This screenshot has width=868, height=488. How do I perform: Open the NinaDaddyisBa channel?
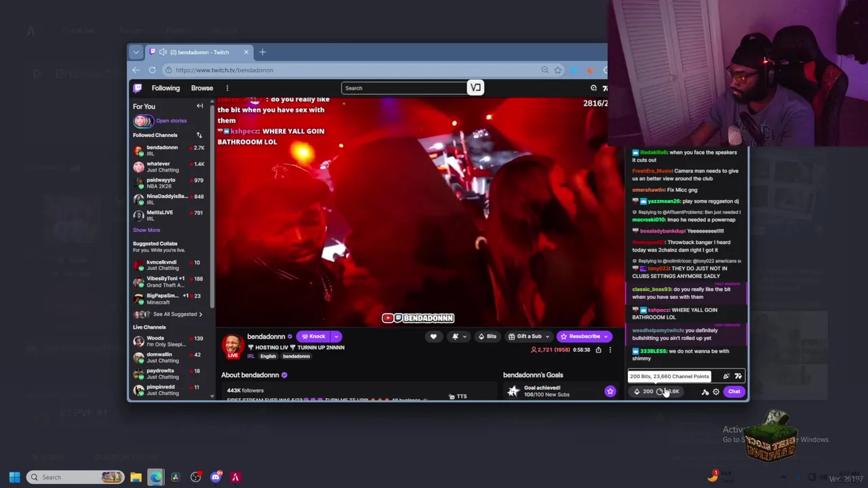point(169,199)
